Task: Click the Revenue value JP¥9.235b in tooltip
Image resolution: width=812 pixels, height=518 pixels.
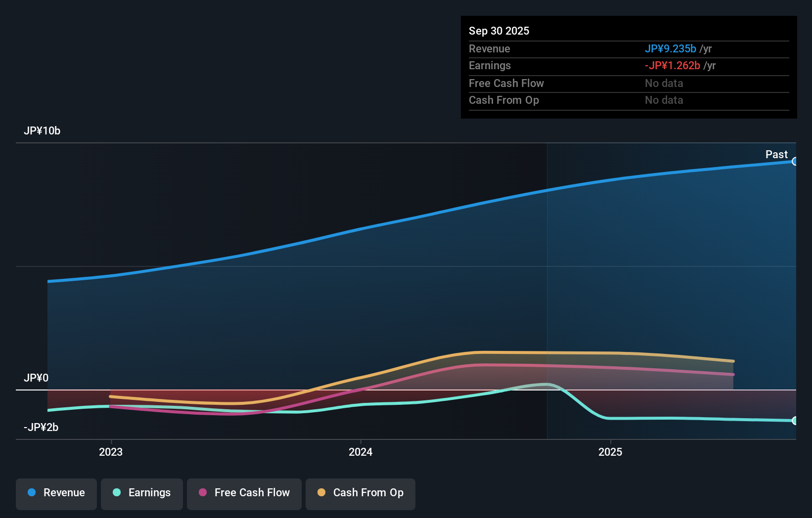Action: click(671, 48)
